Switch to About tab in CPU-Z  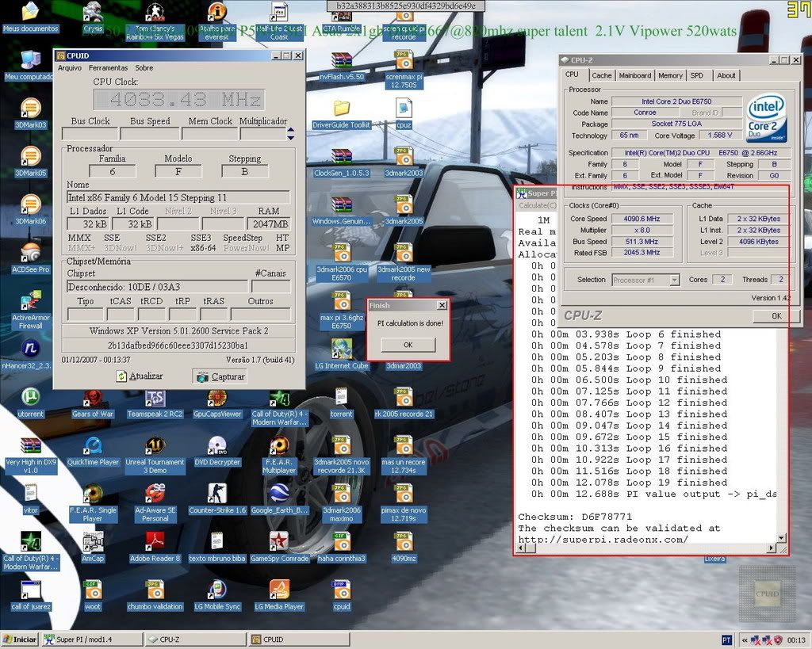(x=726, y=75)
